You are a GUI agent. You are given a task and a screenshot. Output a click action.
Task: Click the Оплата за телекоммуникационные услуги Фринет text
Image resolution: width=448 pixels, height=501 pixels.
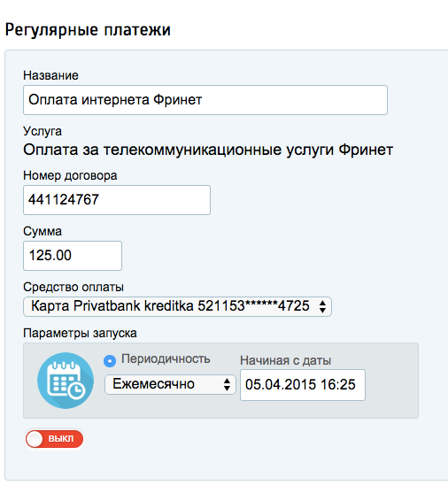tap(208, 150)
